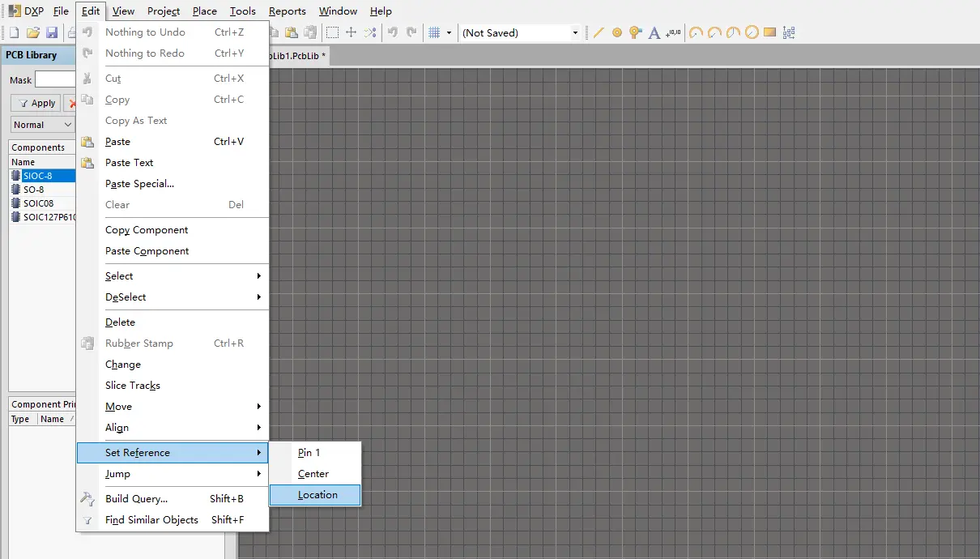This screenshot has height=559, width=980.
Task: Click the Select Region dashed-rectangle icon
Action: 332,33
